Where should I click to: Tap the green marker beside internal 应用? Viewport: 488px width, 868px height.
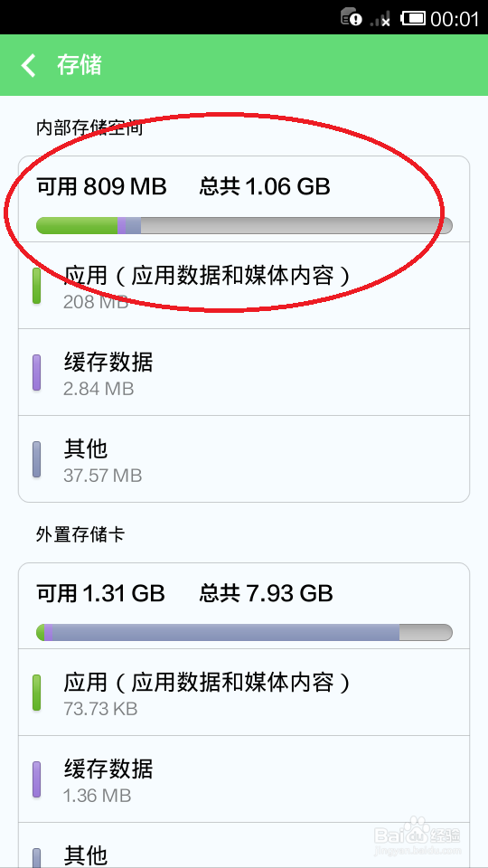tap(36, 286)
